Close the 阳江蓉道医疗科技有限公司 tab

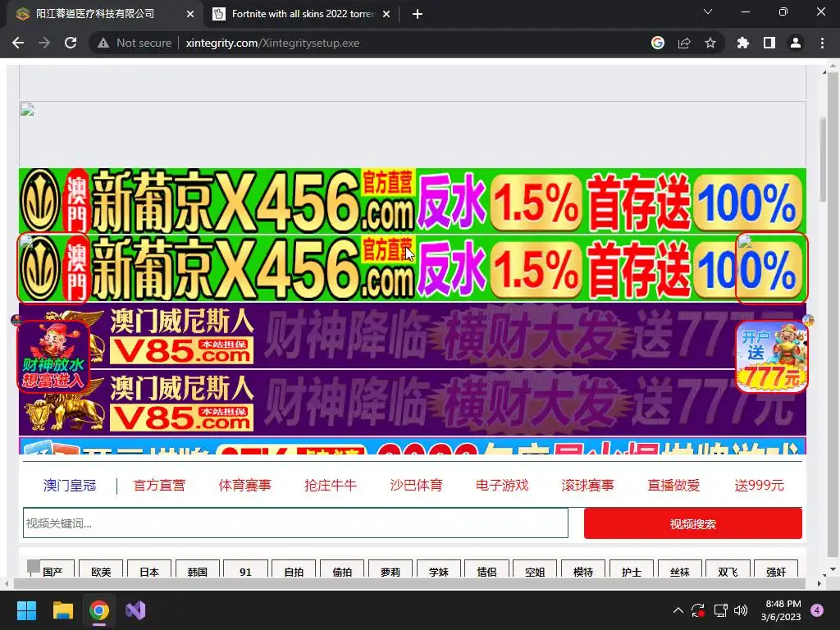tap(190, 14)
